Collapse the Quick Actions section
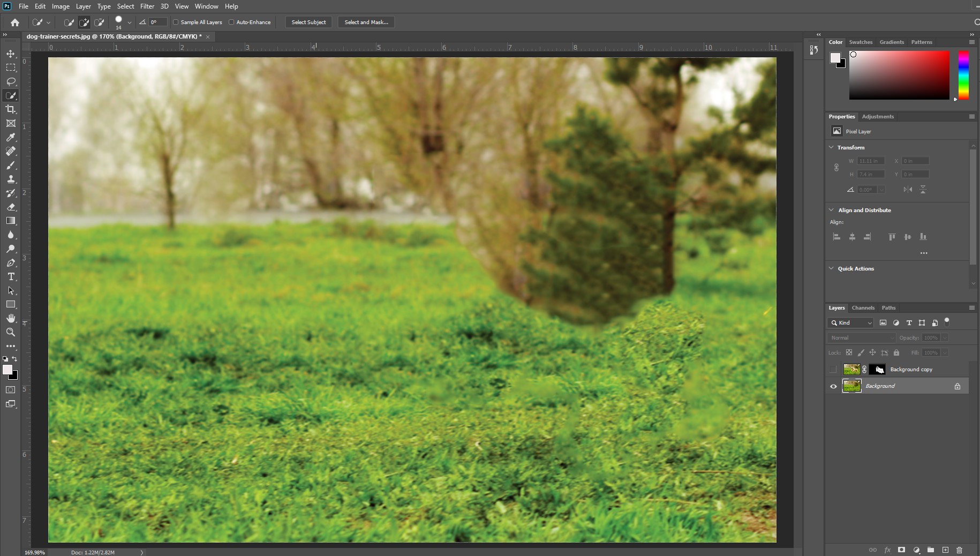This screenshot has height=556, width=980. 831,268
